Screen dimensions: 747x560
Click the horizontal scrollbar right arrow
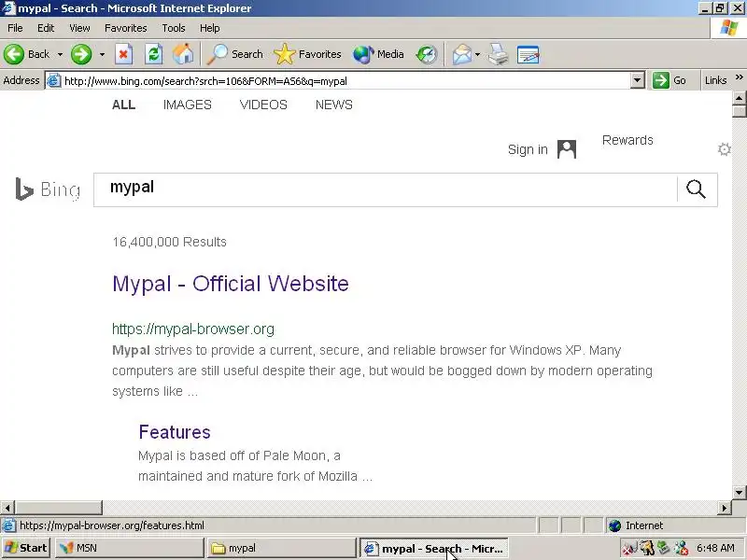point(725,508)
